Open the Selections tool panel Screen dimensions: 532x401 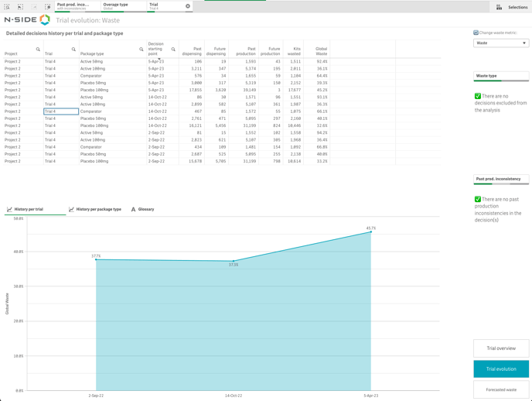click(512, 7)
